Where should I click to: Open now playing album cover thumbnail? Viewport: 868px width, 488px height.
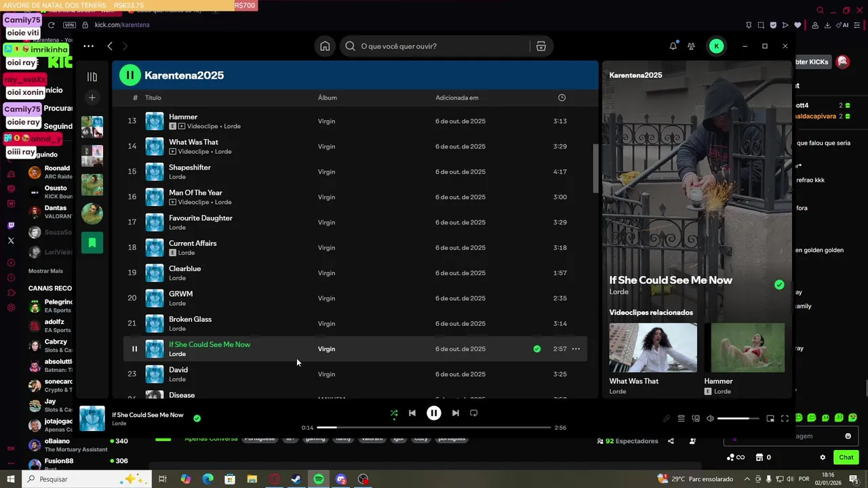(92, 419)
